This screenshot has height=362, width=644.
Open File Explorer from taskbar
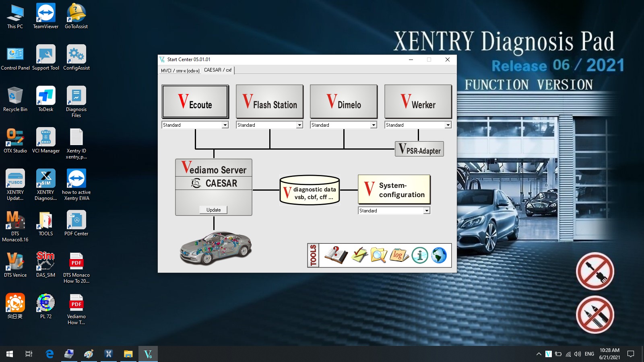click(x=128, y=354)
